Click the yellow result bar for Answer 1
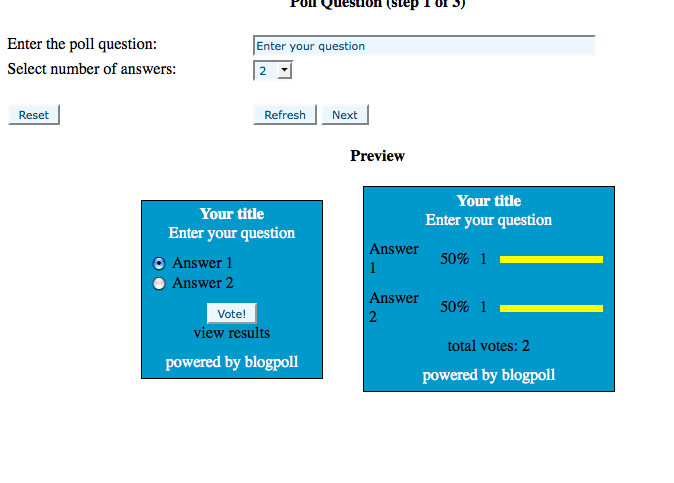This screenshot has width=674, height=483. (x=551, y=259)
